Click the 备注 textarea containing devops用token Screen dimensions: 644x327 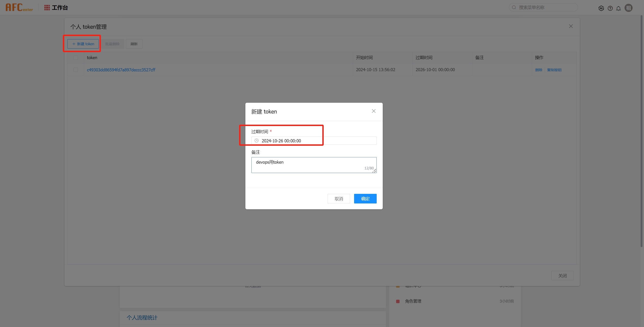[314, 165]
